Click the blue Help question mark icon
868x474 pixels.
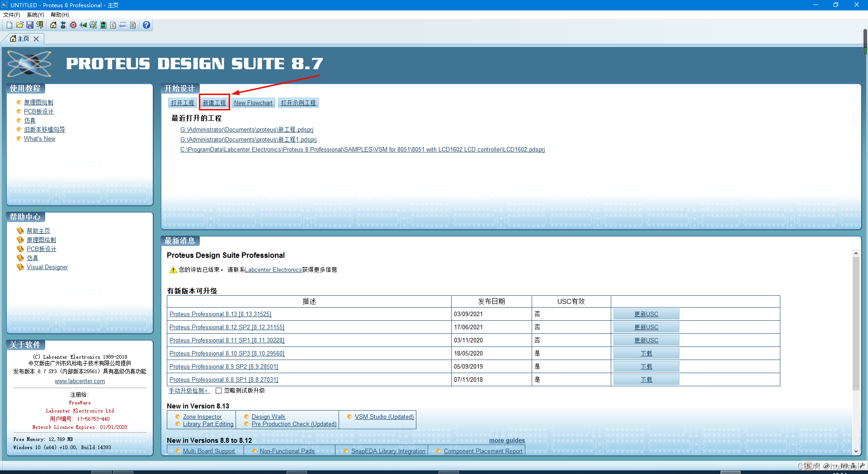[x=146, y=25]
